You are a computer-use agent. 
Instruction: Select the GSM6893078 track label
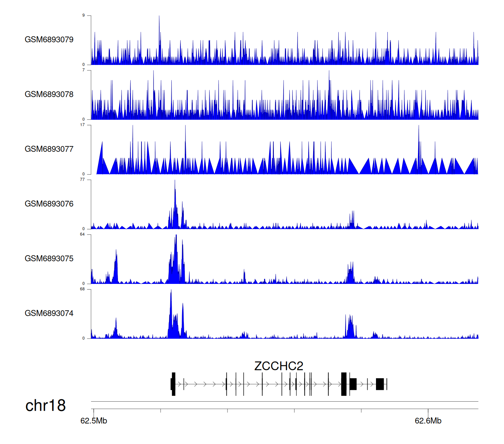49,95
